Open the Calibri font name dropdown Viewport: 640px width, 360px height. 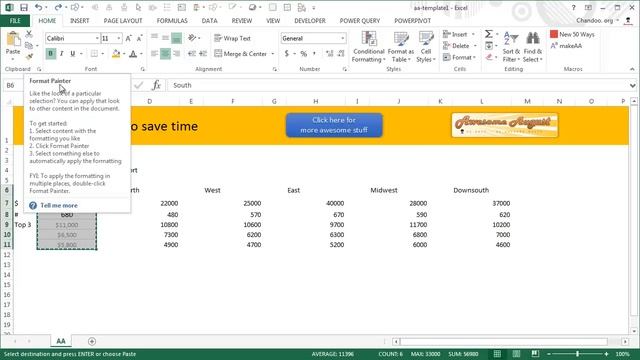point(97,38)
